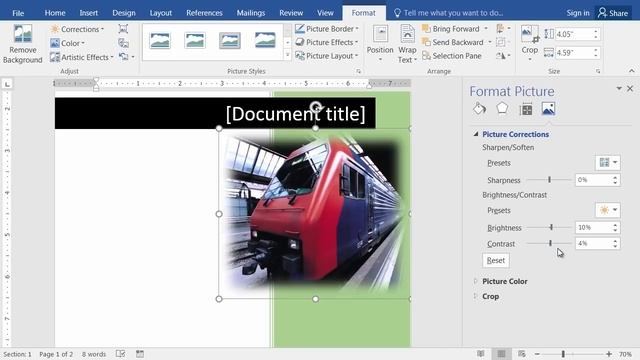Open Fill & Line tab in Format Picture
Image resolution: width=640 pixels, height=360 pixels.
pos(479,109)
